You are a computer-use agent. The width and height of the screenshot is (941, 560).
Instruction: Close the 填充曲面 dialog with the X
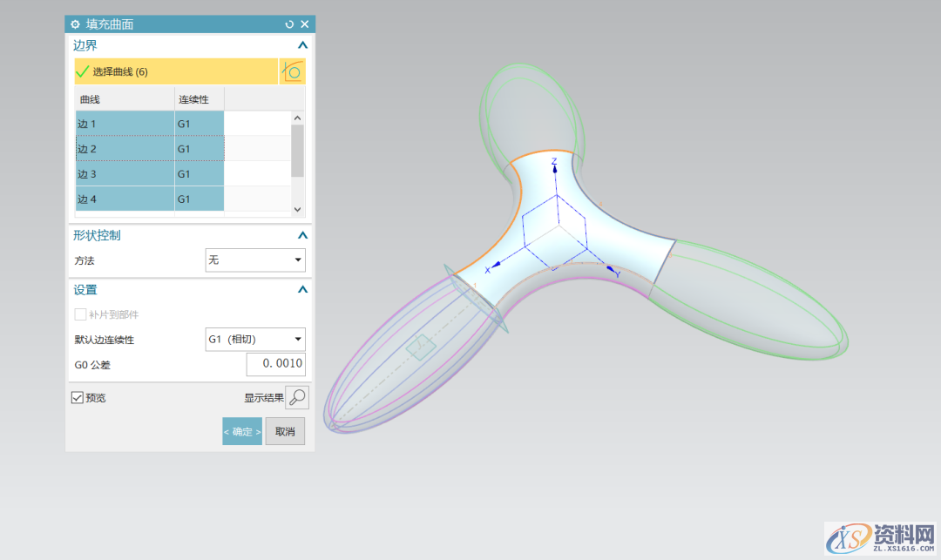(304, 24)
